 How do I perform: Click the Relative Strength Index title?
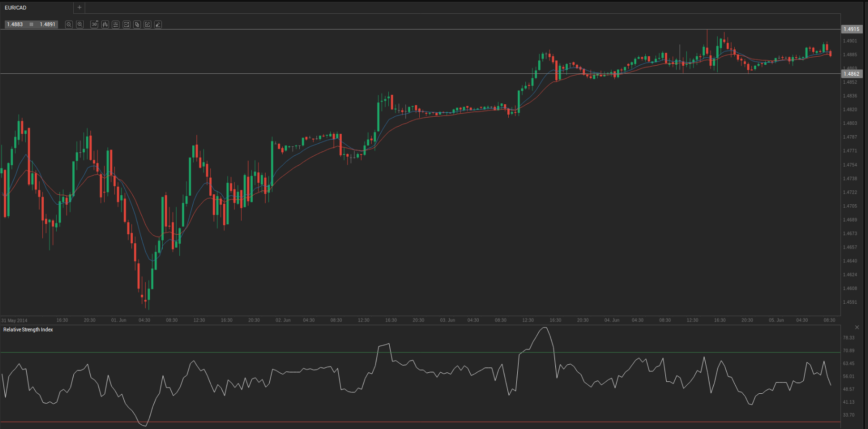(x=28, y=329)
